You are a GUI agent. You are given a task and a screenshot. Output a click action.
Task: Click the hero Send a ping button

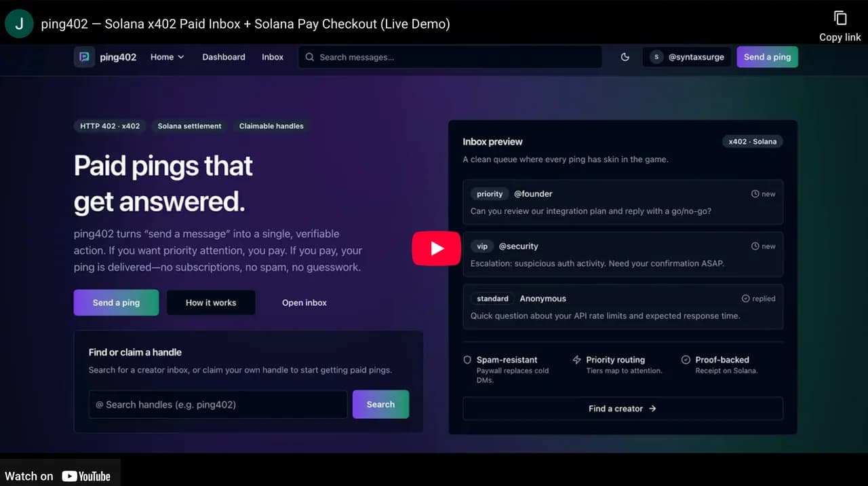pos(116,303)
